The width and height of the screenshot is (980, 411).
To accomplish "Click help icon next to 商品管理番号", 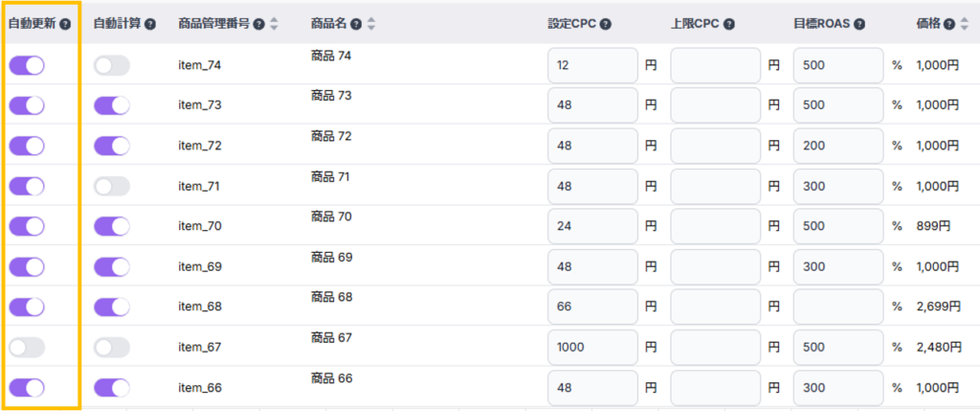I will coord(258,24).
